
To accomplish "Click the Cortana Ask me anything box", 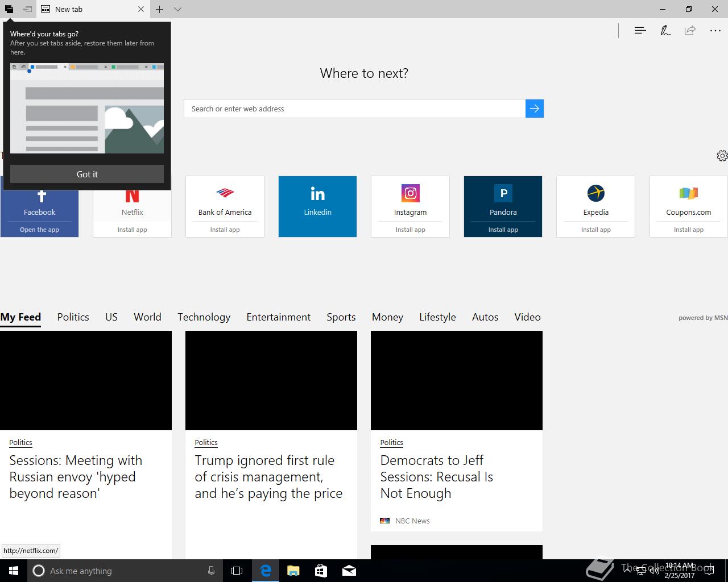I will (125, 571).
